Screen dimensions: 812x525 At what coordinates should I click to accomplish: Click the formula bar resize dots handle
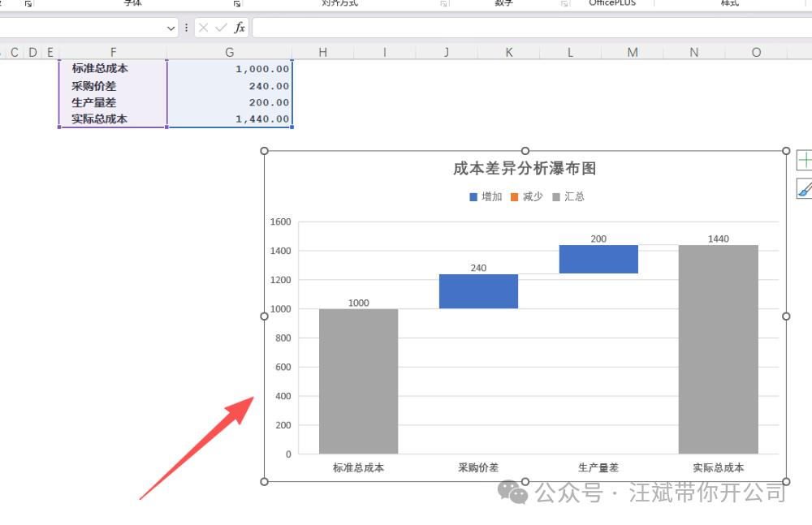pos(187,28)
